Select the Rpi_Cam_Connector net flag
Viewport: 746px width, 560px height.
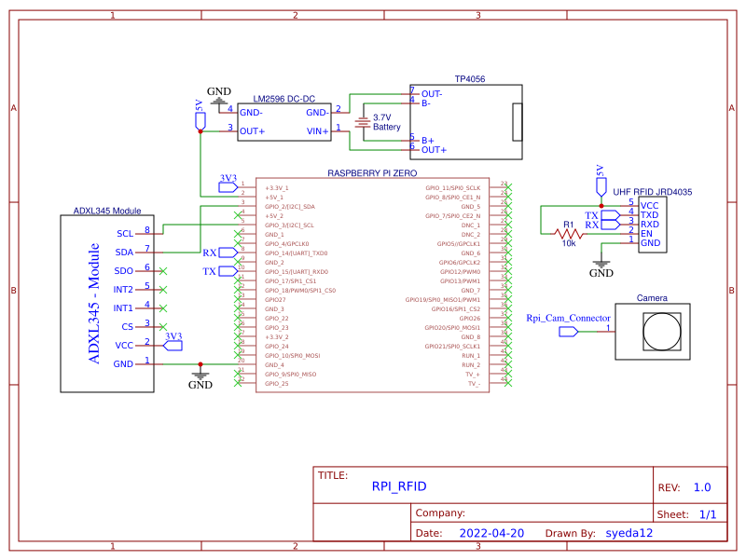coord(568,328)
